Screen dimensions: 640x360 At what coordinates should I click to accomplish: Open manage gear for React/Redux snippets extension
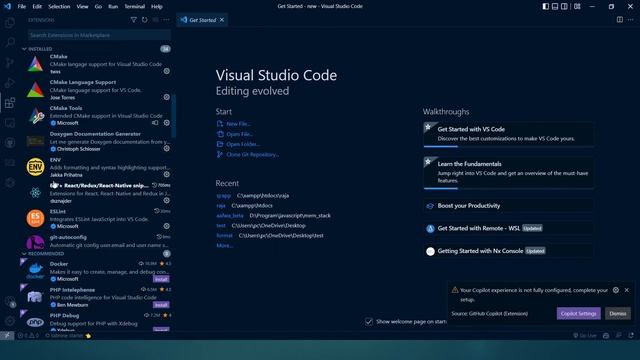(x=167, y=200)
